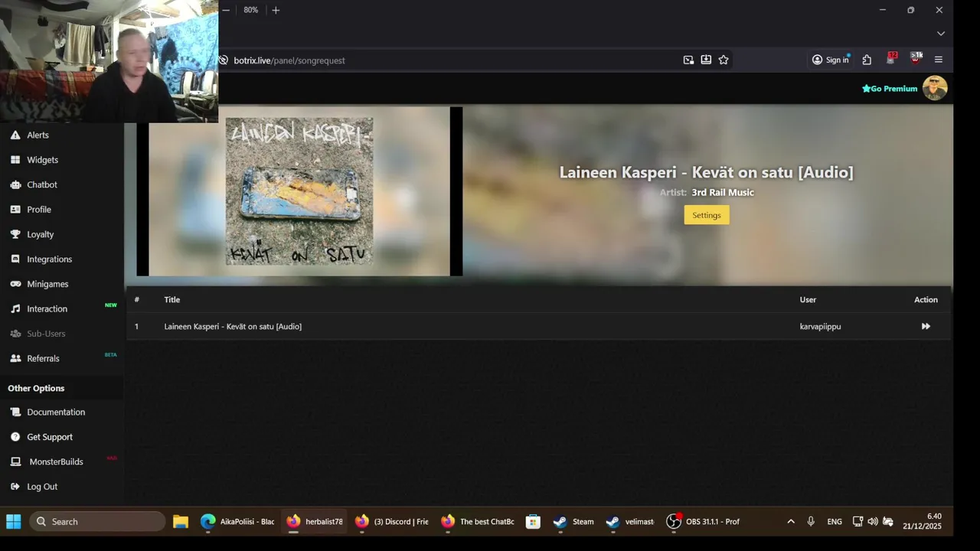Click the Go Premium link
Viewport: 980px width, 551px height.
tap(890, 89)
